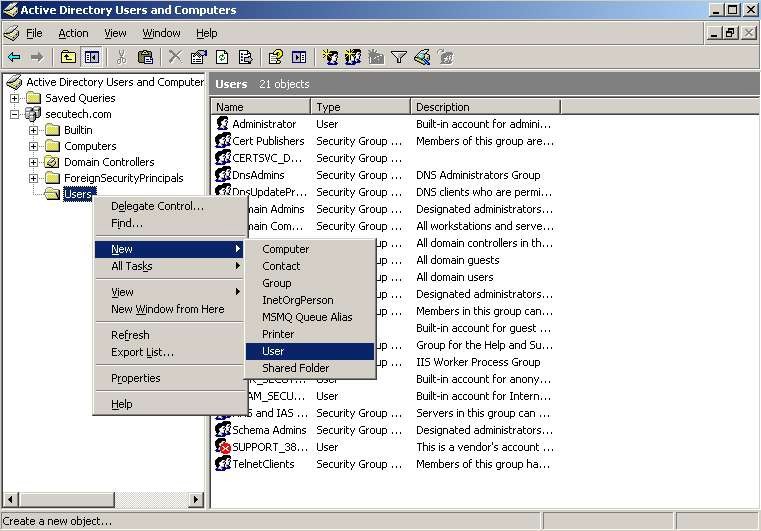Image resolution: width=761 pixels, height=531 pixels.
Task: Select the Builtin folder label
Action: pyautogui.click(x=78, y=130)
